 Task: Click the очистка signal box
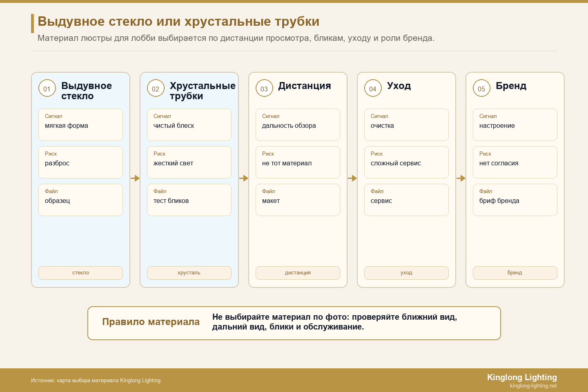tap(406, 125)
